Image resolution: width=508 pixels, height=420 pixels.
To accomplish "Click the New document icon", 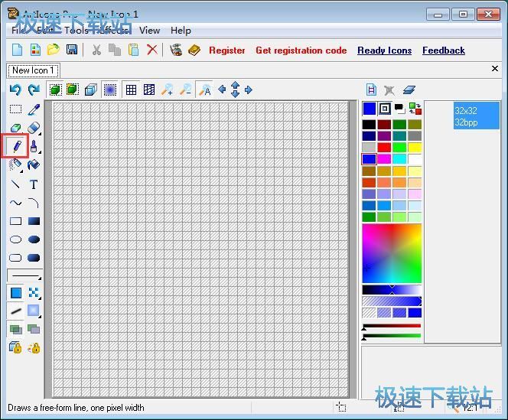I will pyautogui.click(x=17, y=50).
